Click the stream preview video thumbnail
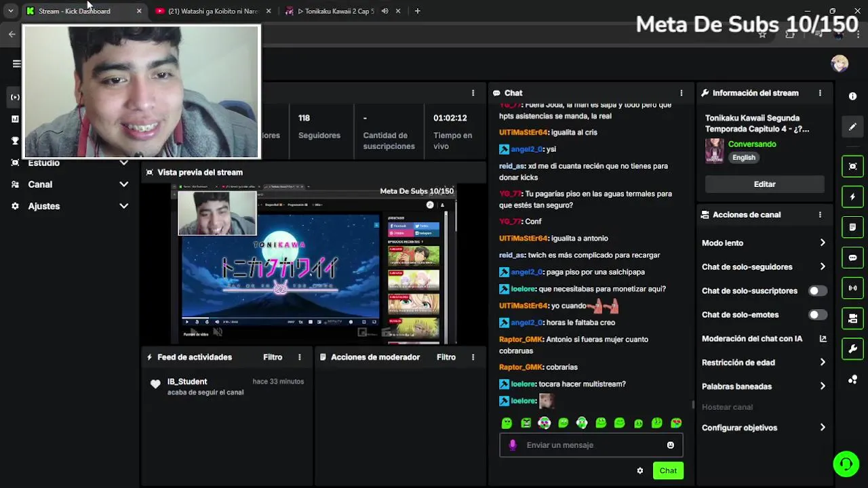Screen dimensions: 868x488 pos(313,264)
